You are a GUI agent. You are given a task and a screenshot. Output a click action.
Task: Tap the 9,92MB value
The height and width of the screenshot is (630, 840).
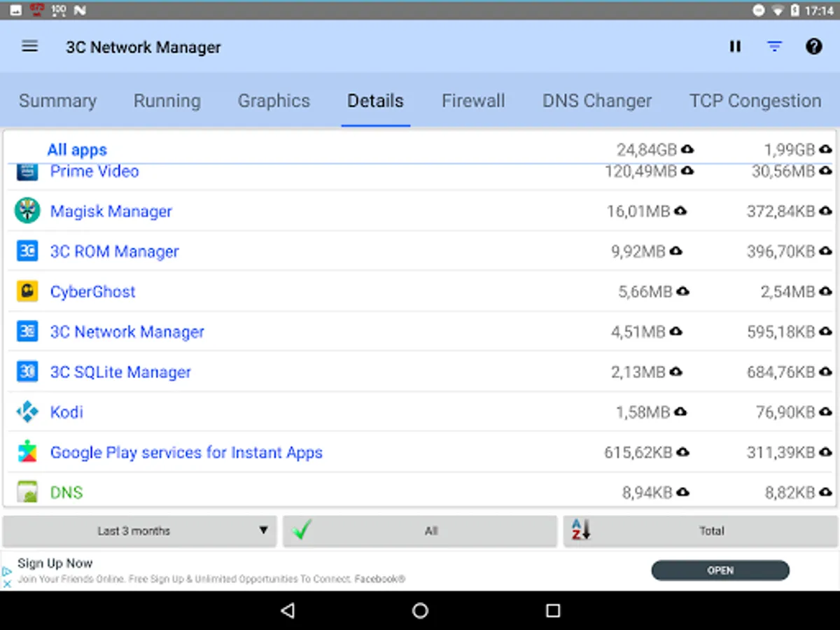(638, 251)
